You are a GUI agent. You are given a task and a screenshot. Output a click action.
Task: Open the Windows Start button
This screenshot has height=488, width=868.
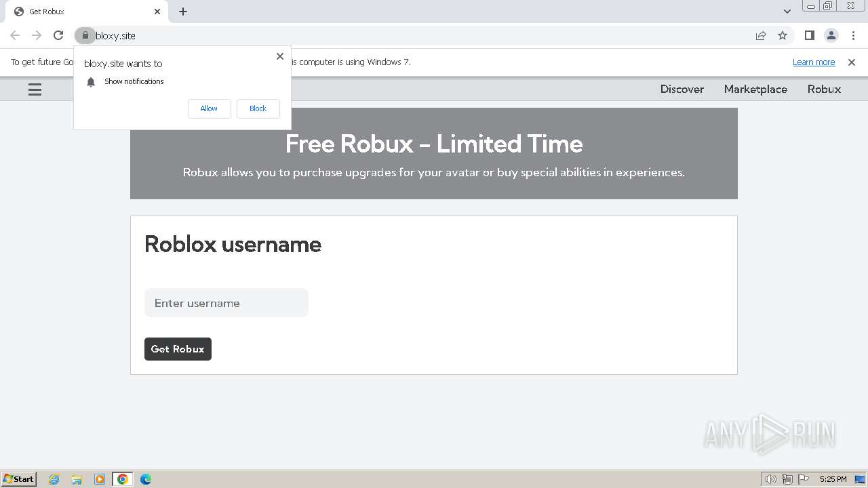pos(19,479)
